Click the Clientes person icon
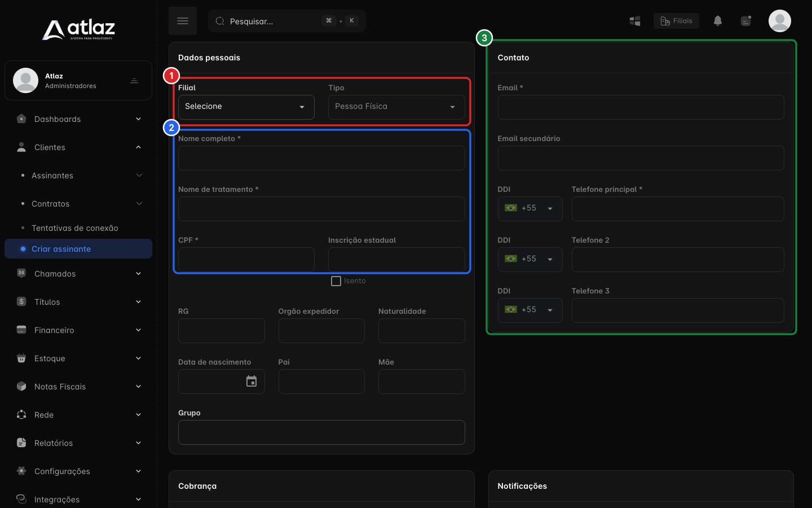This screenshot has width=812, height=508. pyautogui.click(x=21, y=147)
